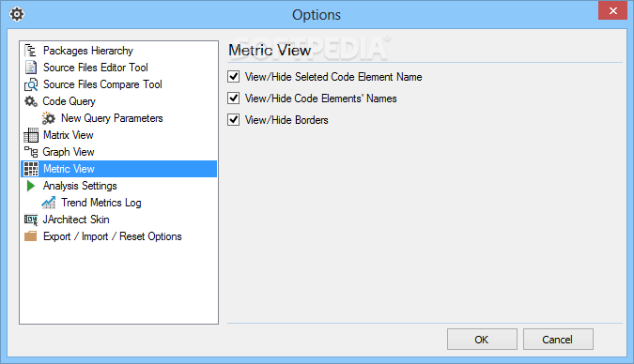634x364 pixels.
Task: Click the Source Files Editor Tool document icon
Action: point(31,68)
